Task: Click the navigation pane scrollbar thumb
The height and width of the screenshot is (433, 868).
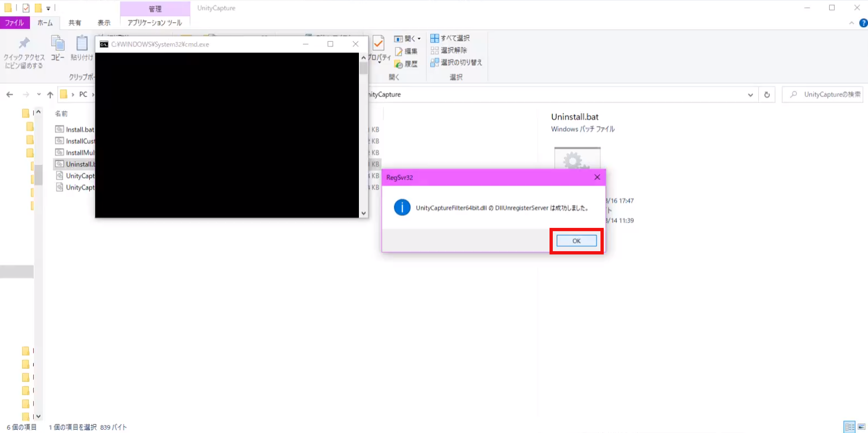Action: (x=38, y=174)
